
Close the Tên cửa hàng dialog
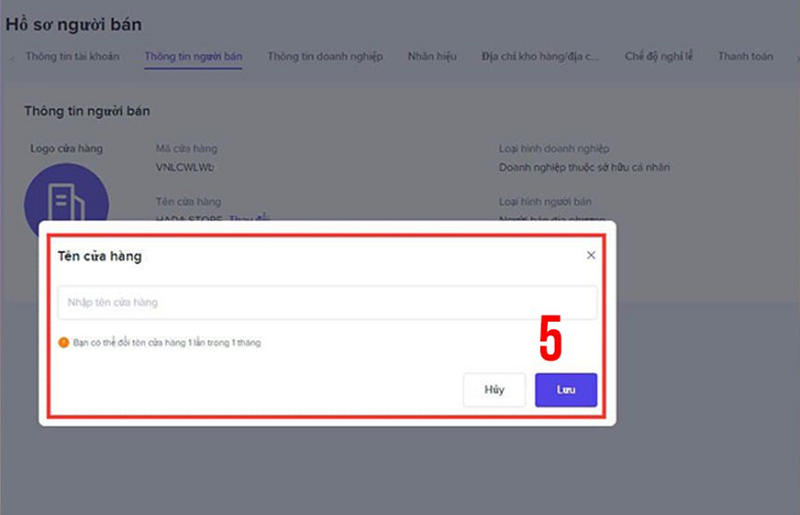[591, 255]
